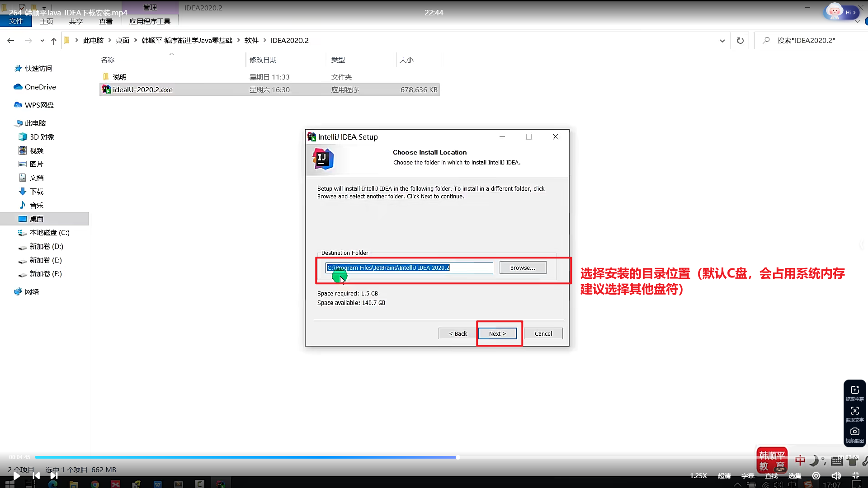Jump to the previous video

tap(36, 475)
